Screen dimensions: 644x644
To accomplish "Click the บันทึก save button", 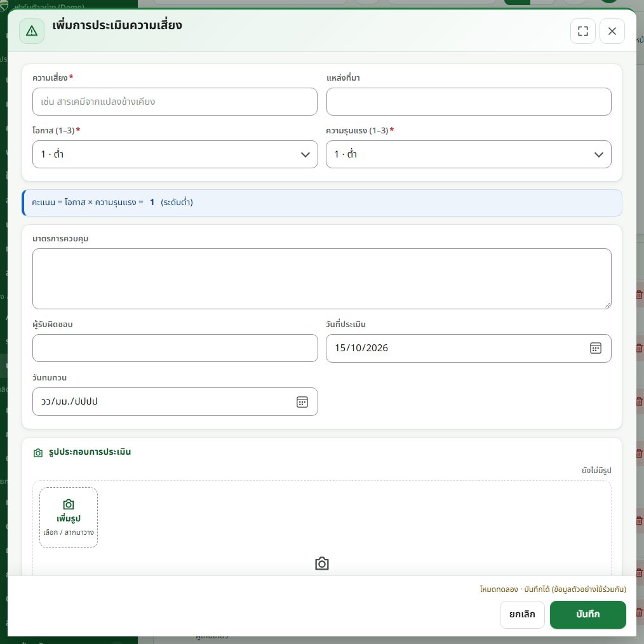I will pyautogui.click(x=587, y=614).
